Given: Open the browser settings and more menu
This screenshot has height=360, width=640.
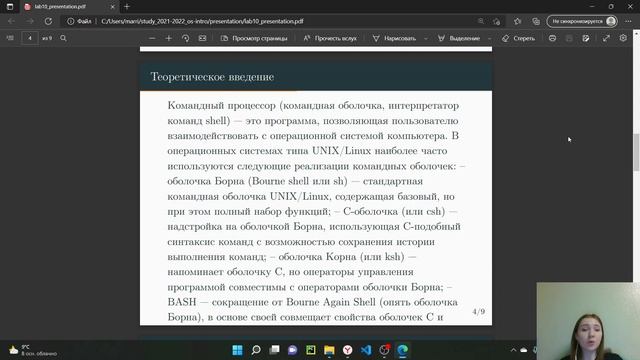Looking at the screenshot, I should pyautogui.click(x=628, y=21).
